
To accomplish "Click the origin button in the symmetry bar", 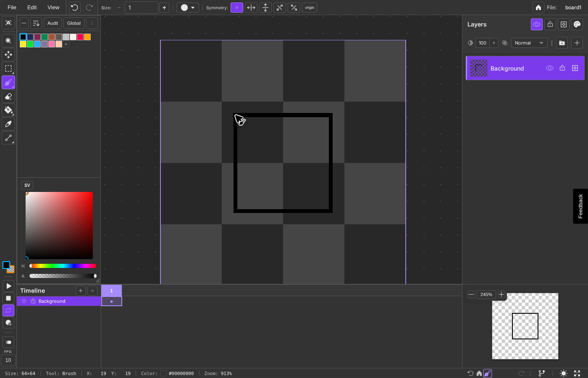I will pos(310,7).
